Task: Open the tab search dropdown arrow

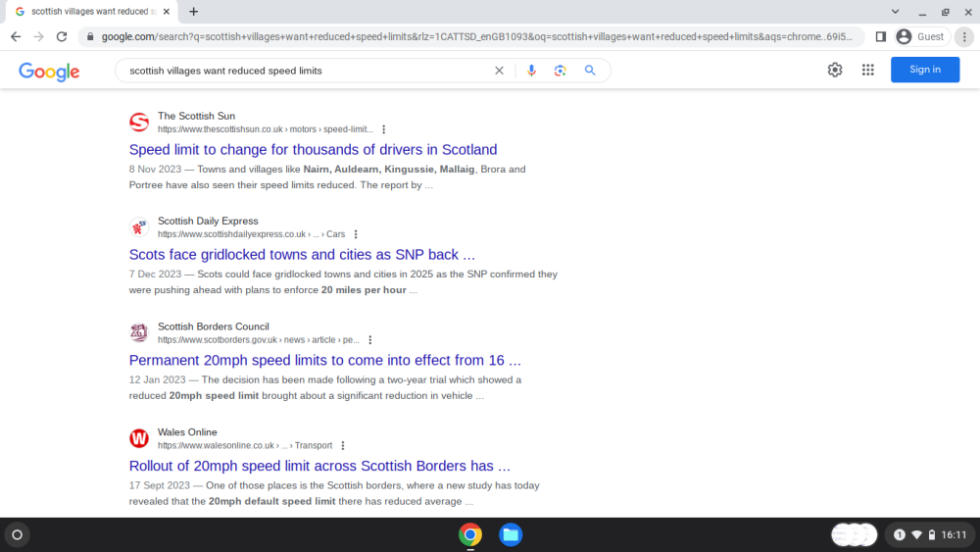Action: pos(895,11)
